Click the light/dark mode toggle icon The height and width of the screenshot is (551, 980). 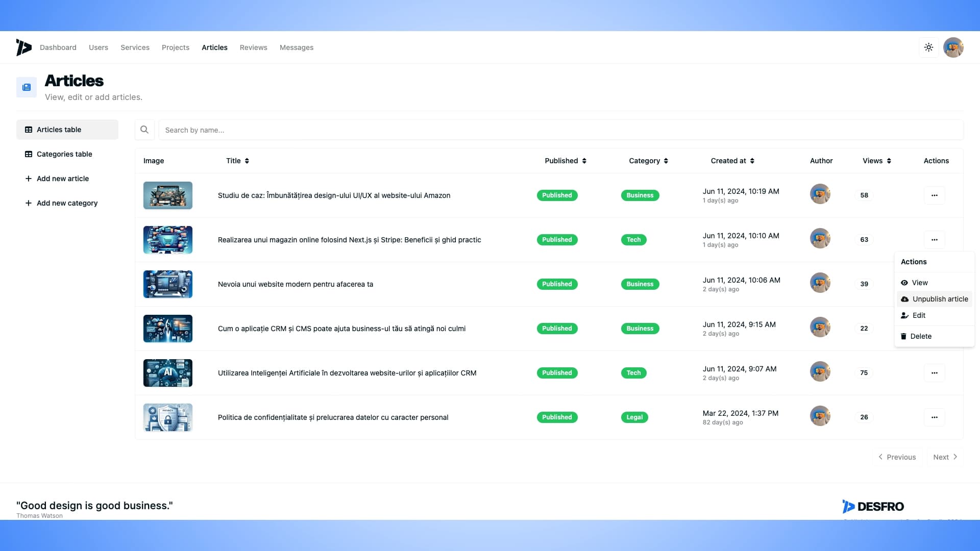tap(929, 47)
